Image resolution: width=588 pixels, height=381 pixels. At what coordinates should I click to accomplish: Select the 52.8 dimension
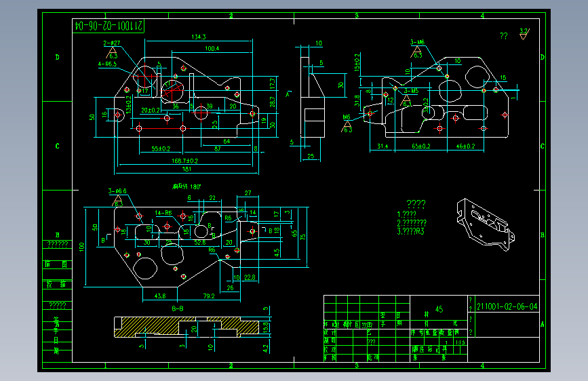pos(200,243)
